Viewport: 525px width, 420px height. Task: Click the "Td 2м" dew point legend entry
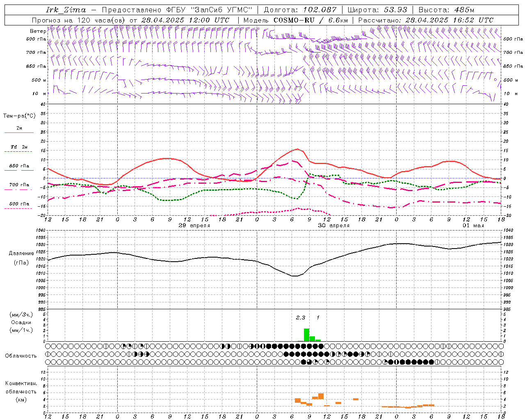click(19, 147)
